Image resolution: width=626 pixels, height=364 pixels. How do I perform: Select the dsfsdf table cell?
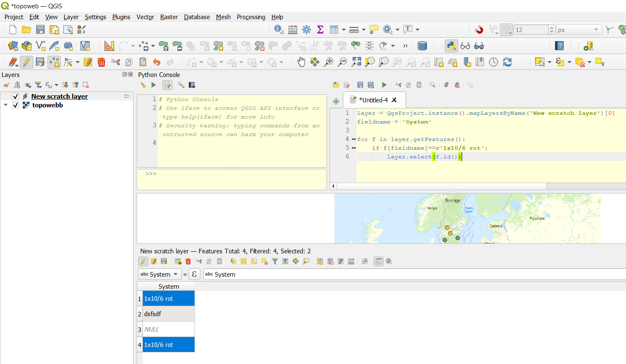(169, 314)
